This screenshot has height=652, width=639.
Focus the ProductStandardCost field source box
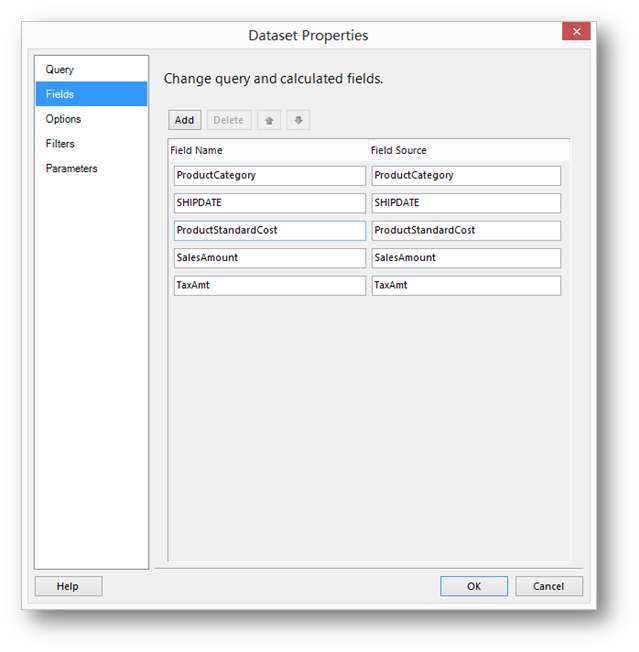[x=466, y=230]
